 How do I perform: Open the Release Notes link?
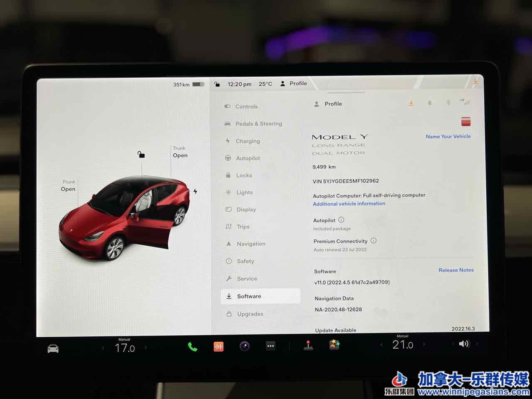point(456,270)
